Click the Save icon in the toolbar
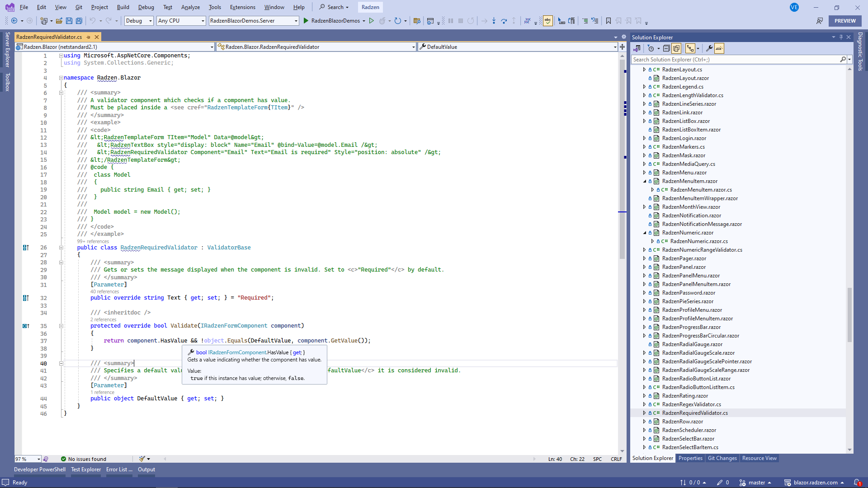Screen dimensions: 868x488 [x=69, y=21]
